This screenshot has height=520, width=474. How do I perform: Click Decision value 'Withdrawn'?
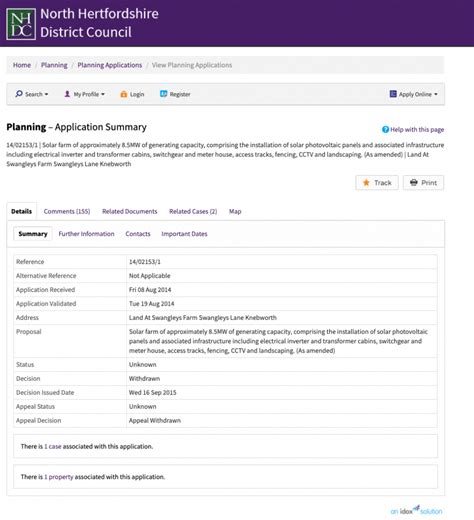pos(144,379)
